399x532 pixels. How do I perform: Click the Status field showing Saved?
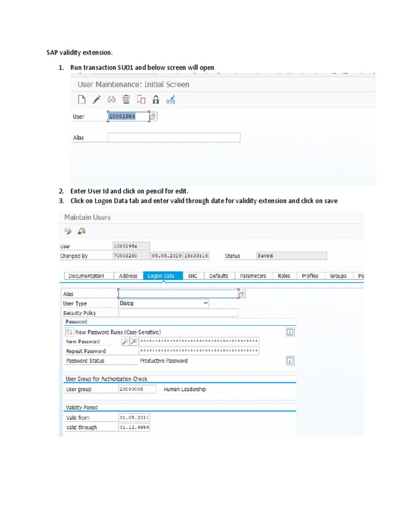pyautogui.click(x=291, y=256)
